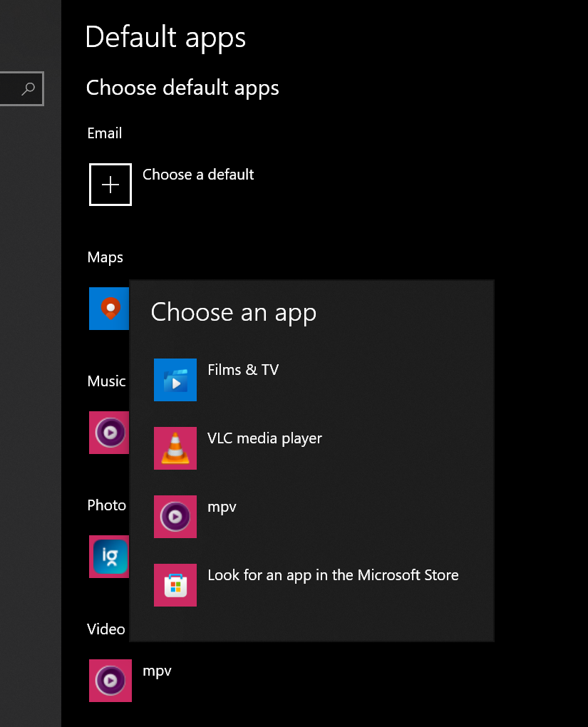Viewport: 588px width, 727px height.
Task: Click the Microsoft Store icon
Action: [175, 585]
